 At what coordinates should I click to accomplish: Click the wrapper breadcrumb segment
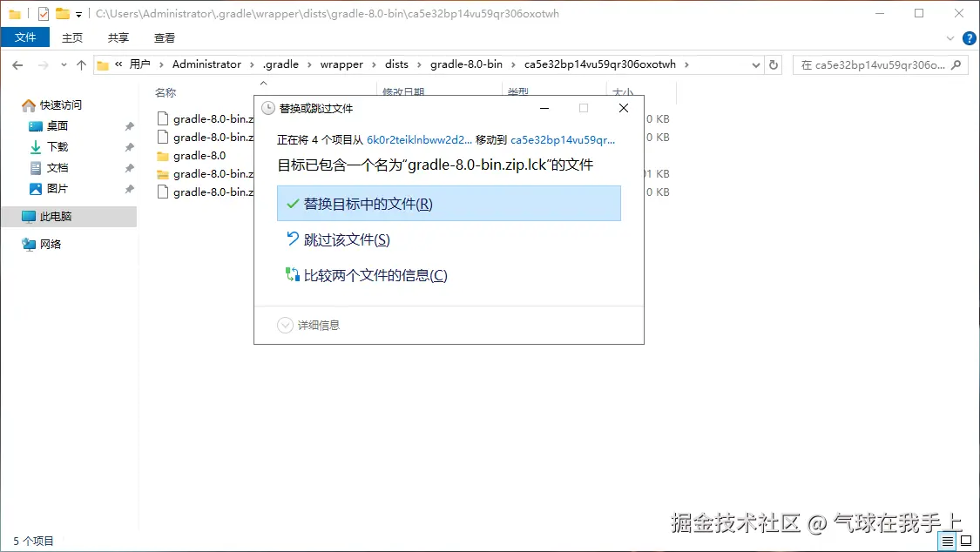(x=341, y=64)
